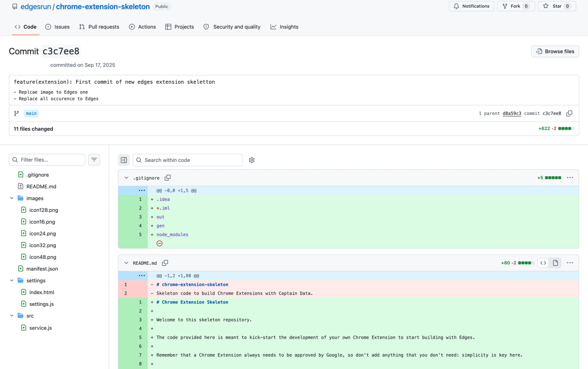The image size is (588, 369).
Task: Click no-newline indicator in .gitignore
Action: click(159, 243)
